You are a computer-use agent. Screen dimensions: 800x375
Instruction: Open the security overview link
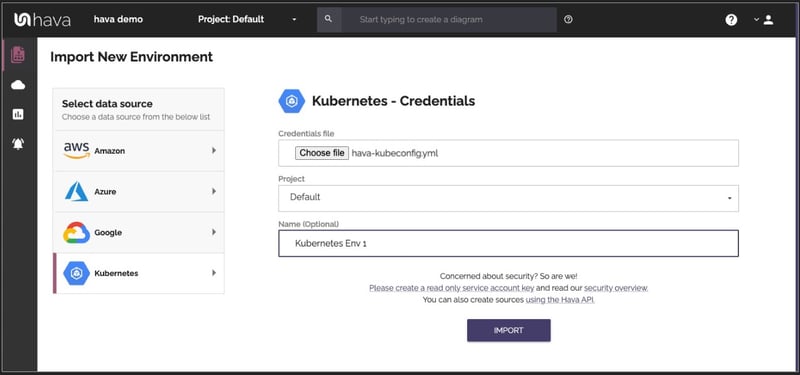click(x=616, y=288)
